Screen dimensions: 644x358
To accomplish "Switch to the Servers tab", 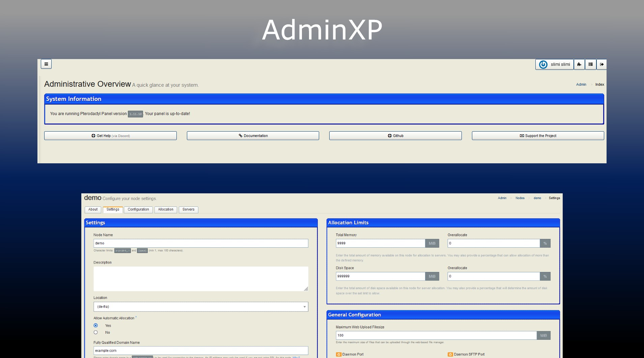I will pyautogui.click(x=188, y=210).
